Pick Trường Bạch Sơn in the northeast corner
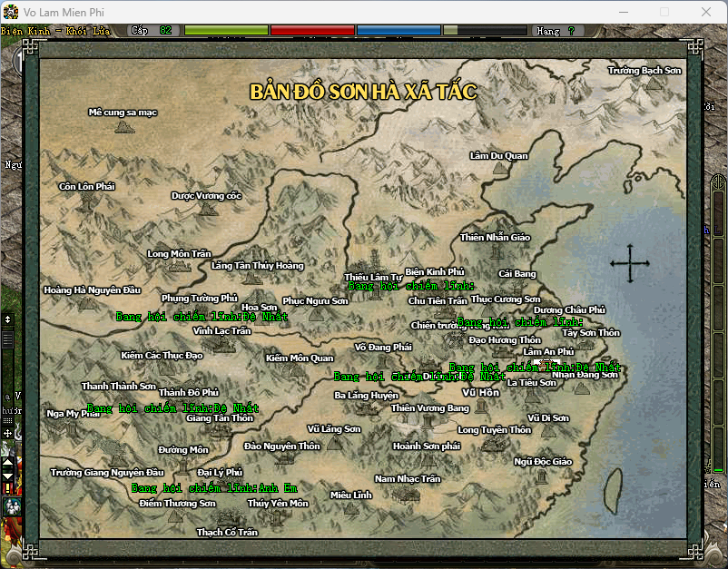Viewport: 728px width, 569px height. click(644, 71)
